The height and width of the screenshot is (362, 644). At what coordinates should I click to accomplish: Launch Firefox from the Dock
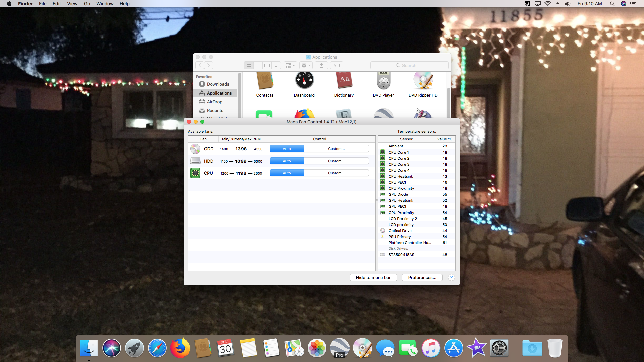tap(180, 348)
